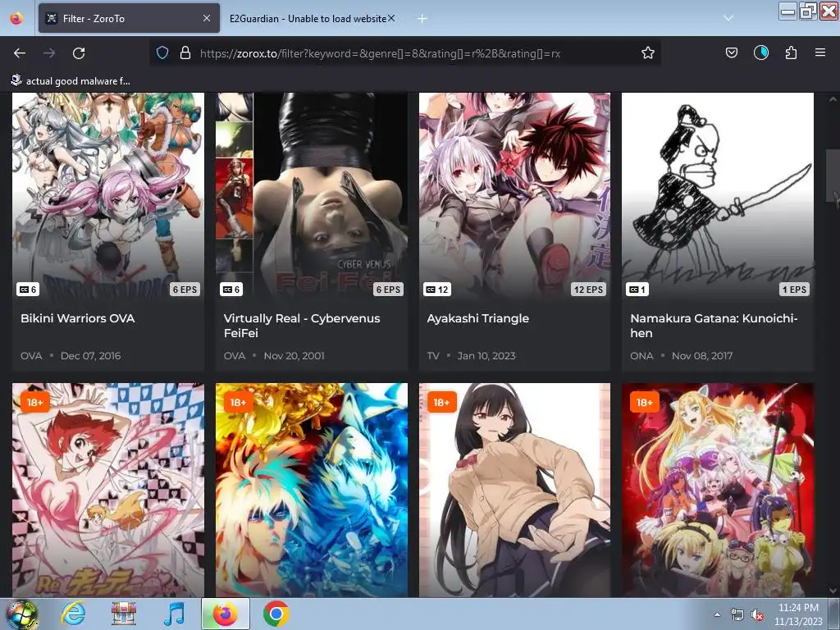Viewport: 840px width, 630px height.
Task: Click 'Dec 07, 2016' date text
Action: (x=90, y=356)
